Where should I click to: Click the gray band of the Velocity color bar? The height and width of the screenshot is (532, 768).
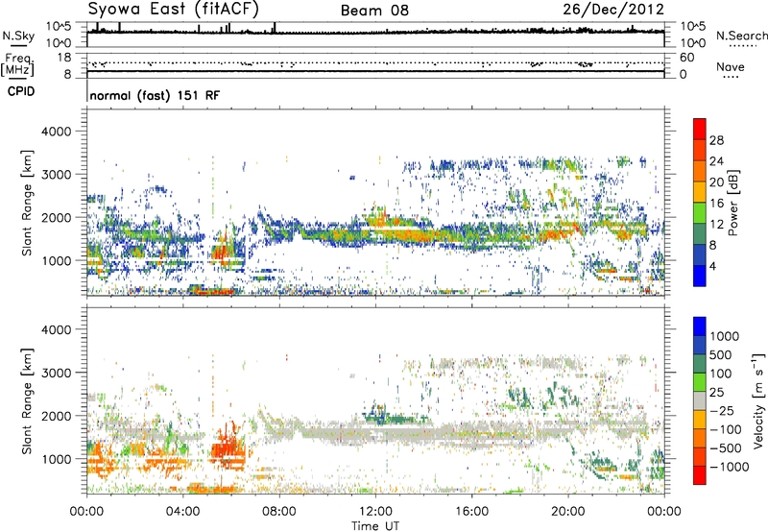click(x=700, y=400)
